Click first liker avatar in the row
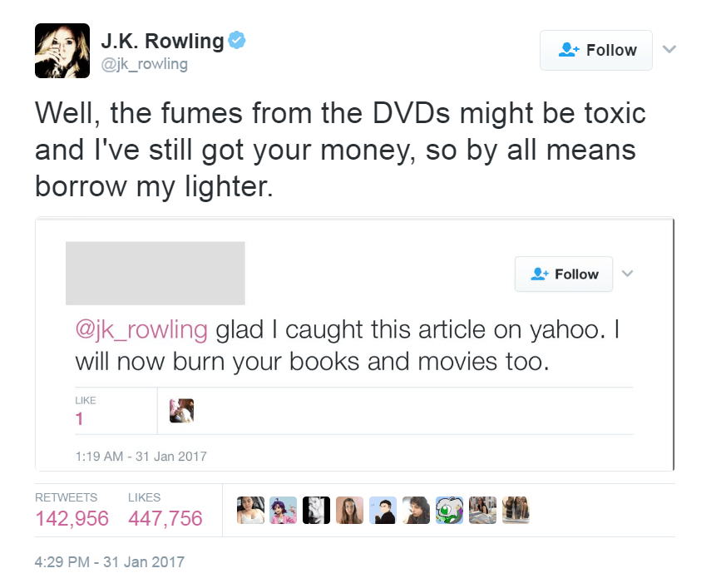The image size is (721, 588). [x=250, y=511]
